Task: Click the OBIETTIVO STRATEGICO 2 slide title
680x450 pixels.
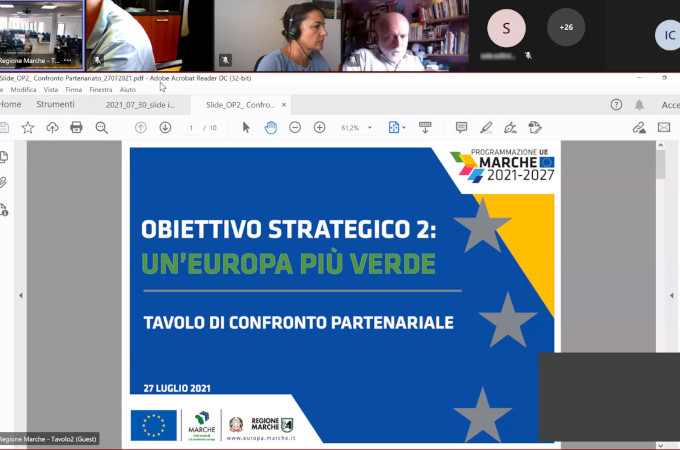Action: pyautogui.click(x=288, y=229)
